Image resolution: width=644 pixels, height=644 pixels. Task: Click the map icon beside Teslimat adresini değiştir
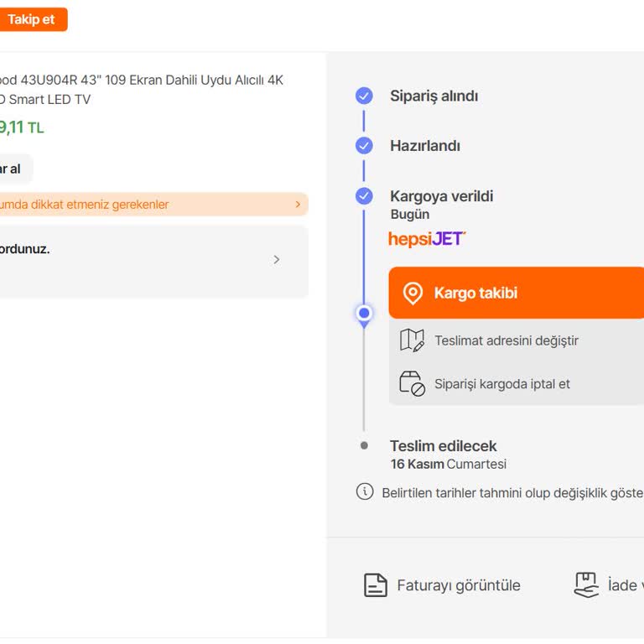pos(412,340)
